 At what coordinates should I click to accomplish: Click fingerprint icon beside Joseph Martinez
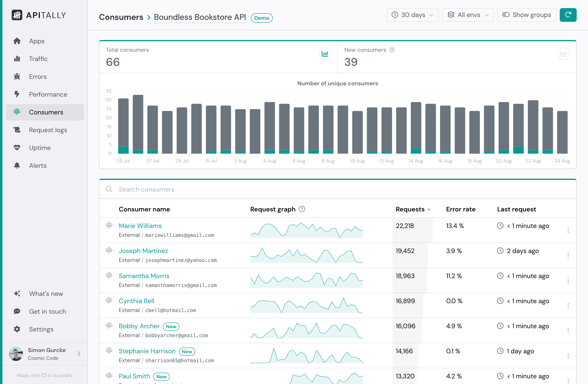[x=109, y=251]
